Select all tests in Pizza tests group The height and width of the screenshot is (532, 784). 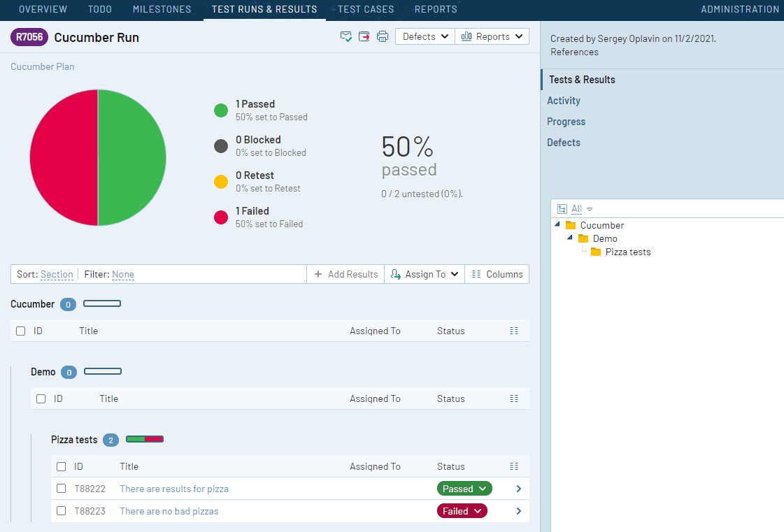click(61, 466)
